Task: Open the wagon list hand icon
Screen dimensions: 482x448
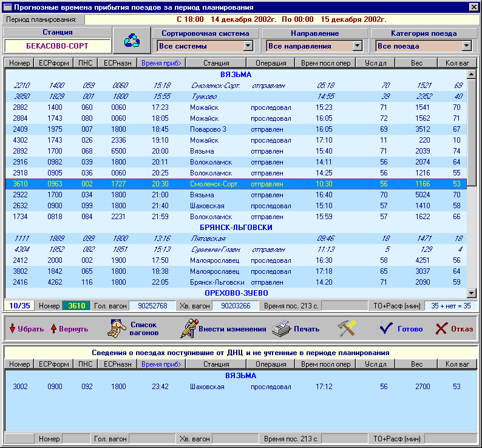Action: [x=117, y=328]
